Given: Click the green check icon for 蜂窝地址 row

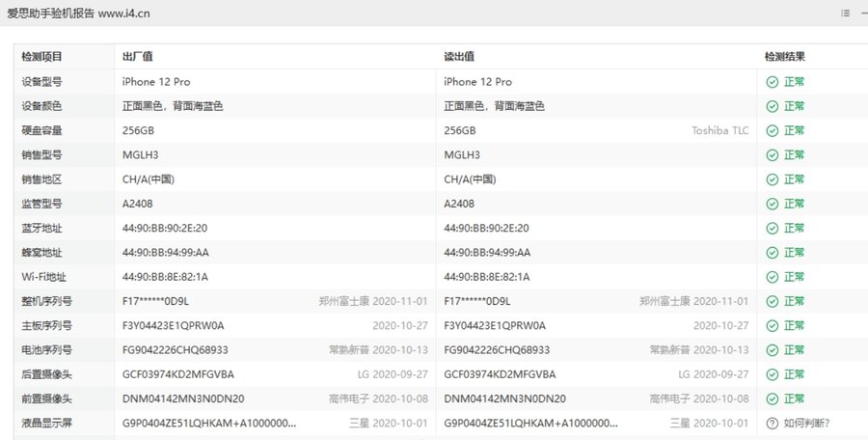Looking at the screenshot, I should 773,253.
